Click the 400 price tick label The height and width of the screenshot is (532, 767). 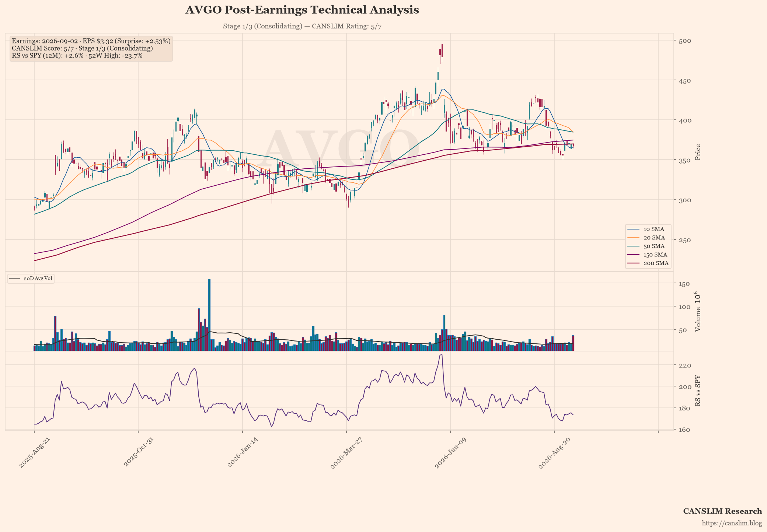click(684, 120)
